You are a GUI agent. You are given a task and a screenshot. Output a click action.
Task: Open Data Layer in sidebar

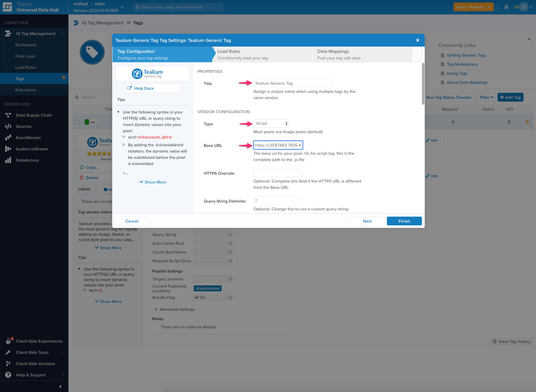pyautogui.click(x=26, y=56)
